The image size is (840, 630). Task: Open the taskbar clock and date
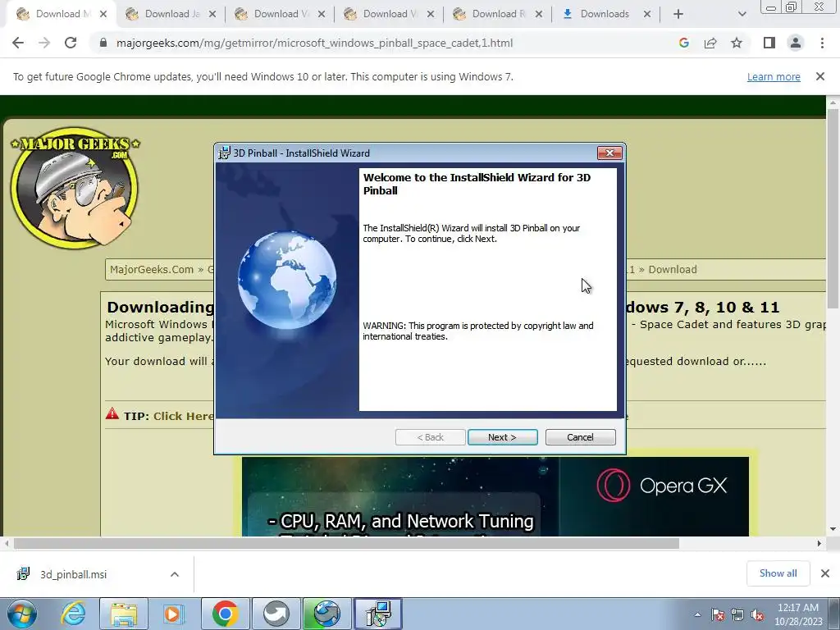[x=798, y=614]
